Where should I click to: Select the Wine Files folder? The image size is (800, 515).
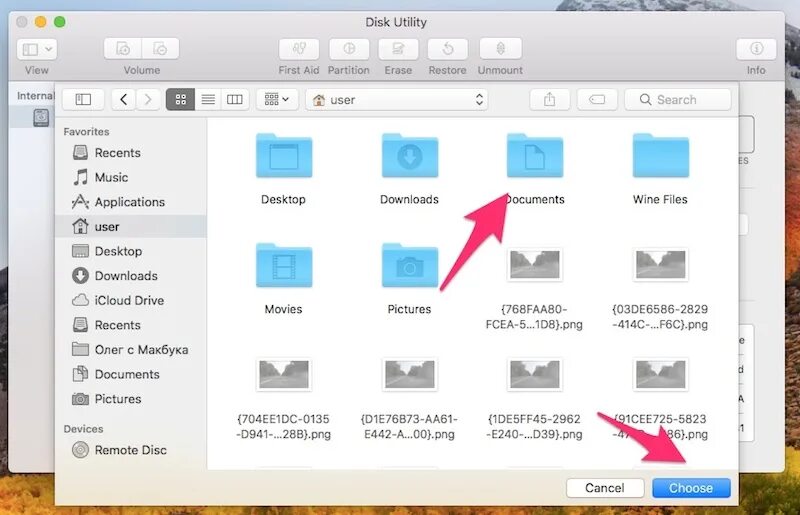coord(661,156)
